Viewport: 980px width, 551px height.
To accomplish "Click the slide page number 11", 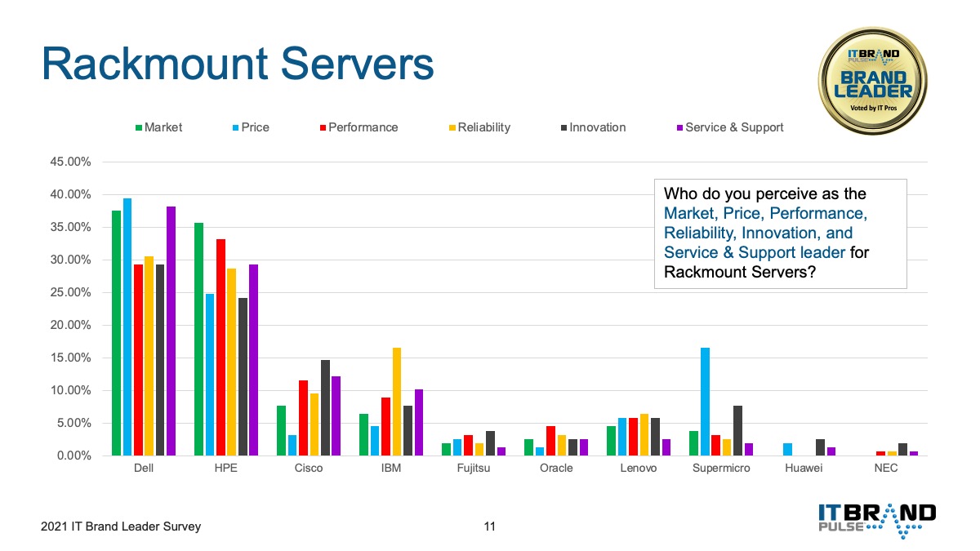I will click(x=489, y=527).
